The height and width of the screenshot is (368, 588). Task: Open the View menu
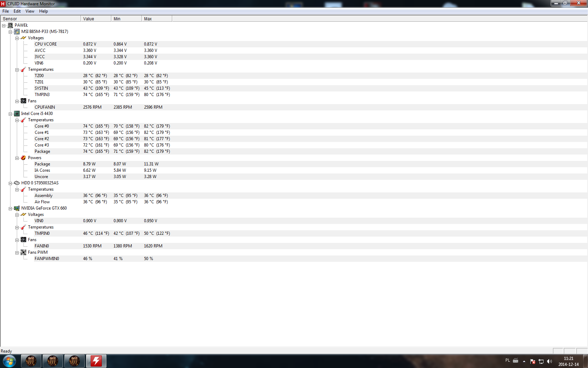pyautogui.click(x=30, y=11)
